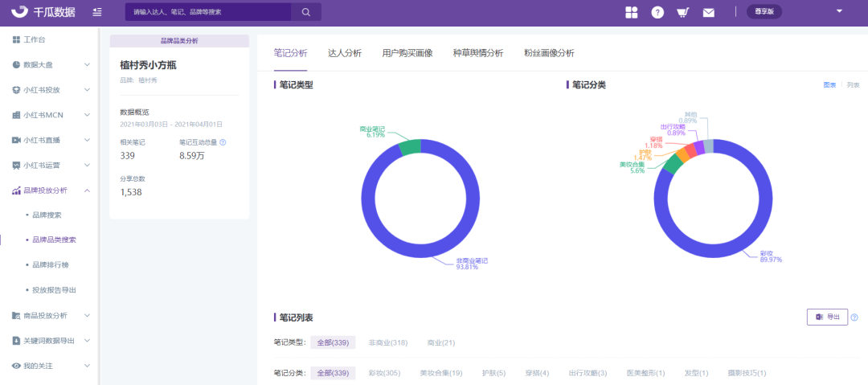Click the 关键词数据导出 download icon
The image size is (868, 385).
tap(16, 341)
